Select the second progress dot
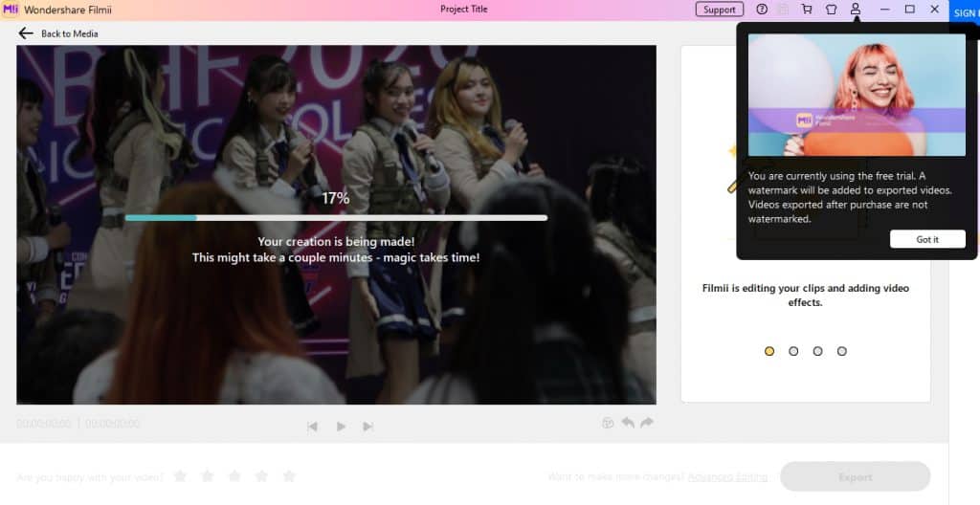This screenshot has height=505, width=980. click(x=793, y=351)
